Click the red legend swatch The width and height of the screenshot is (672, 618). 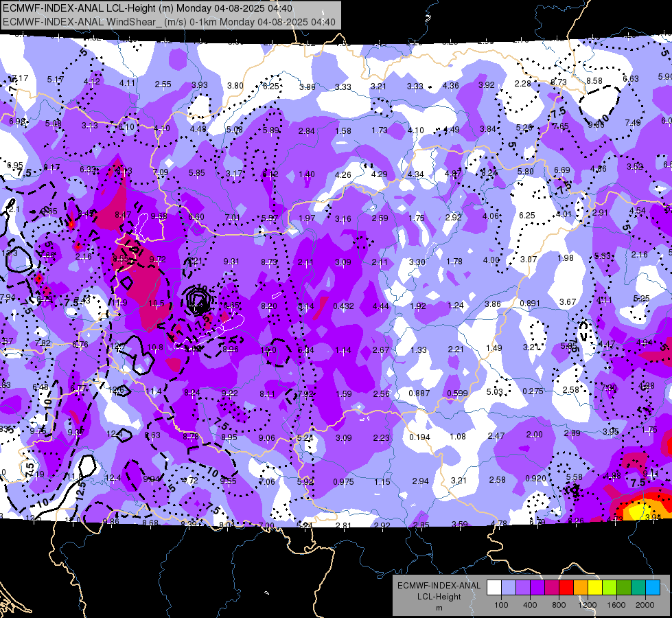pyautogui.click(x=566, y=588)
